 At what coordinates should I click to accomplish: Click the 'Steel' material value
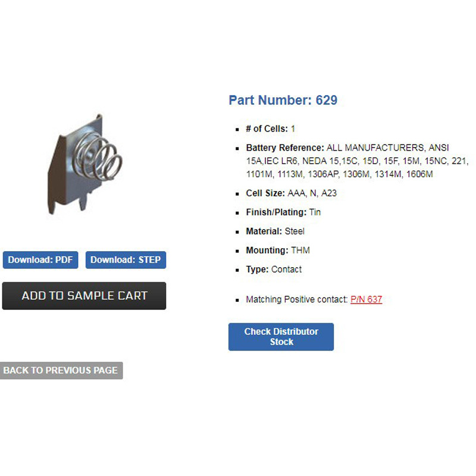click(295, 231)
